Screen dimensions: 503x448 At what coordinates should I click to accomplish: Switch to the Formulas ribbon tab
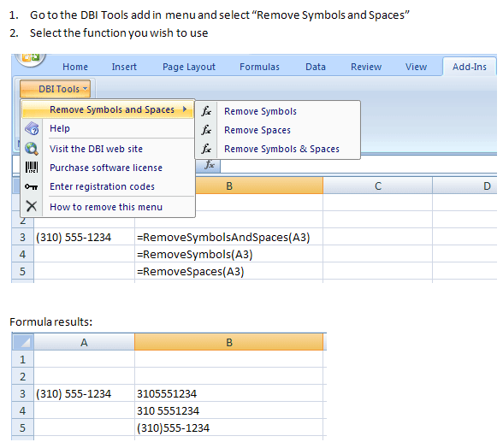click(x=259, y=67)
